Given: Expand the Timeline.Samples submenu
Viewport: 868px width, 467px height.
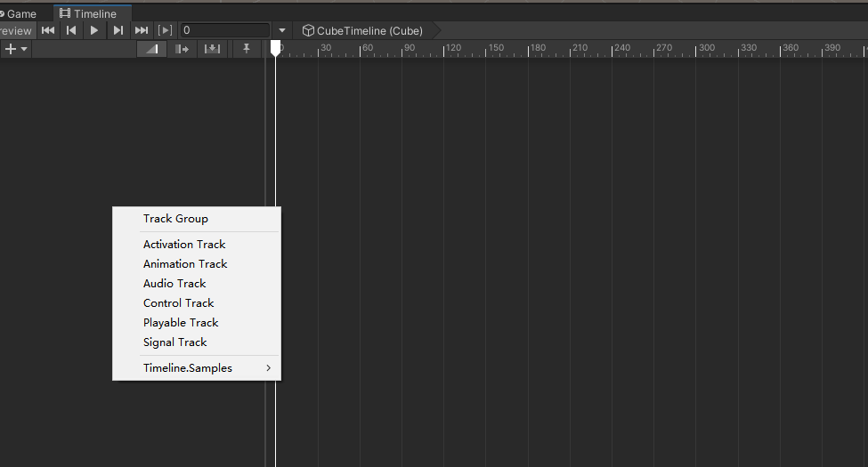Looking at the screenshot, I should click(197, 368).
